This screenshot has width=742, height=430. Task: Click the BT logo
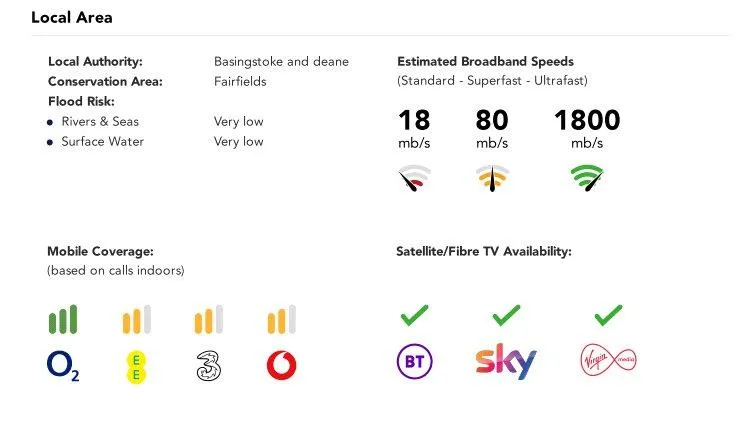415,361
